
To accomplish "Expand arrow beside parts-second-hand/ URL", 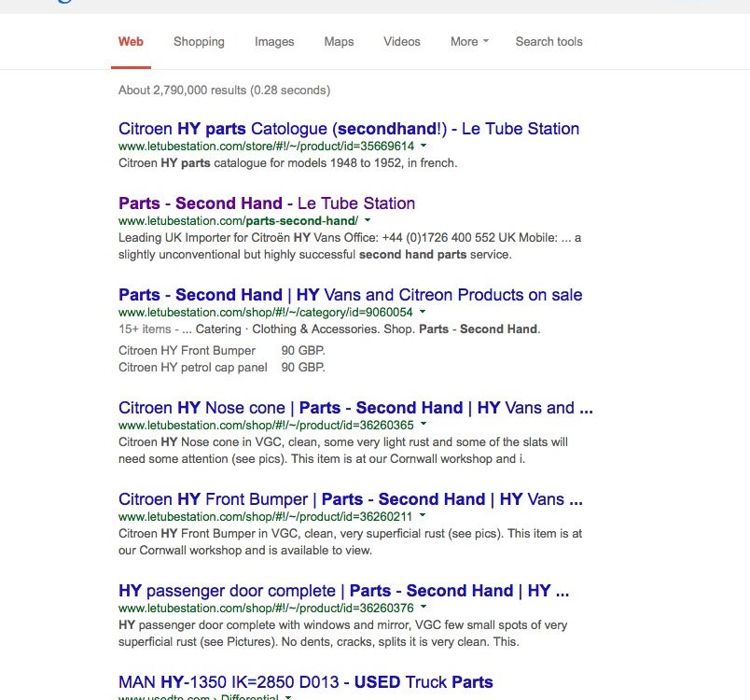I will [x=368, y=220].
